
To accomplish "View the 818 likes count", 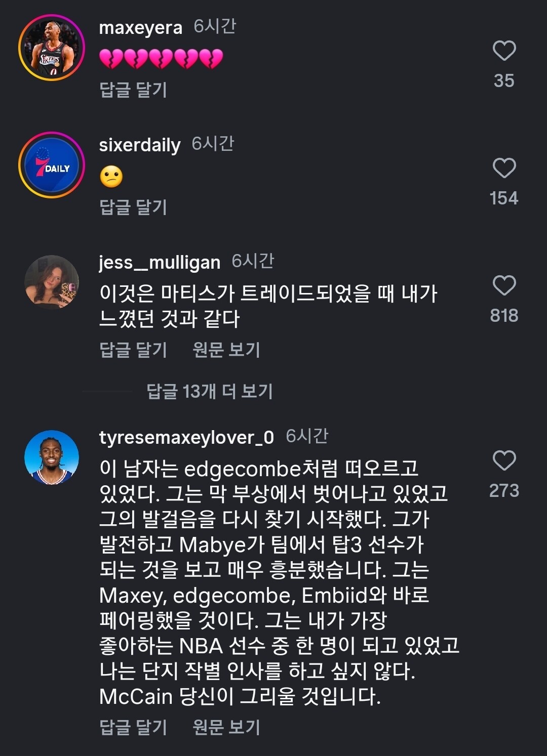I will point(504,315).
